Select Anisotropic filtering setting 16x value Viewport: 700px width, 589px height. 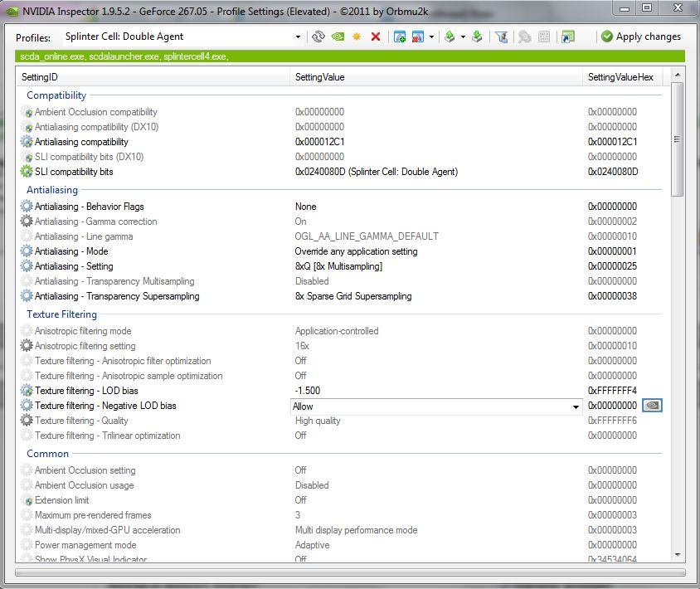click(x=302, y=346)
